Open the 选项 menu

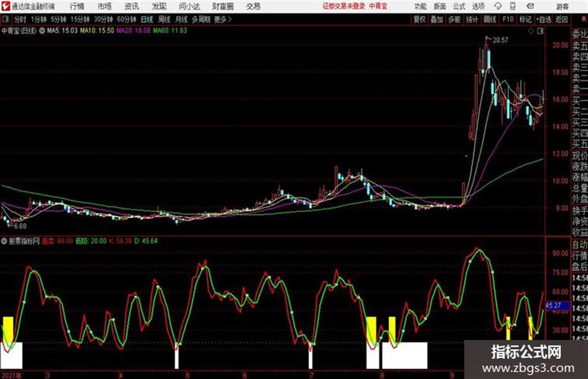coord(478,6)
